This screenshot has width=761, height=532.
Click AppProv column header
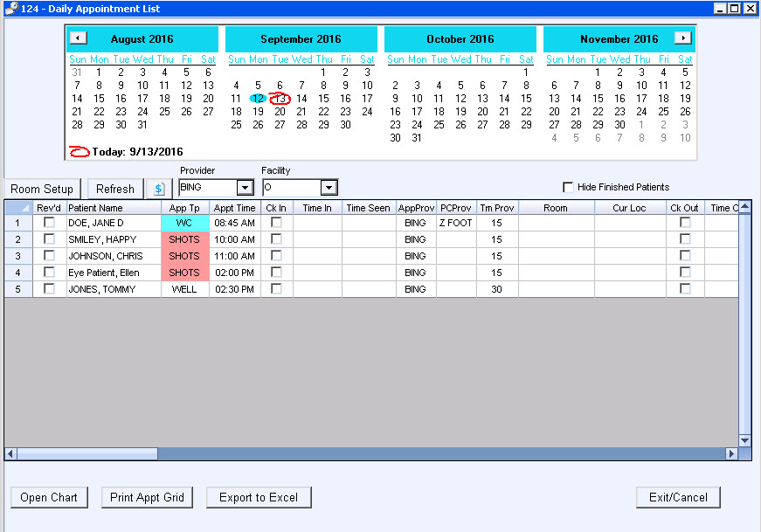(x=416, y=208)
